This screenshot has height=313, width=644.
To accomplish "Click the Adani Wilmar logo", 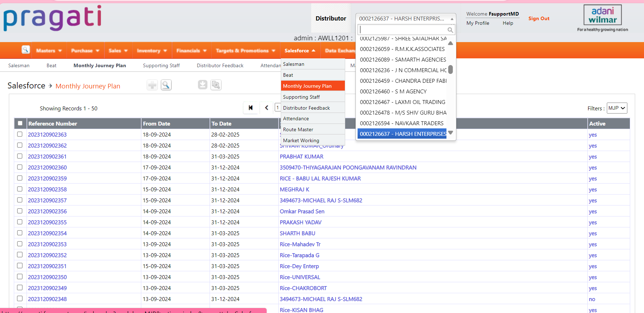I will 603,18.
